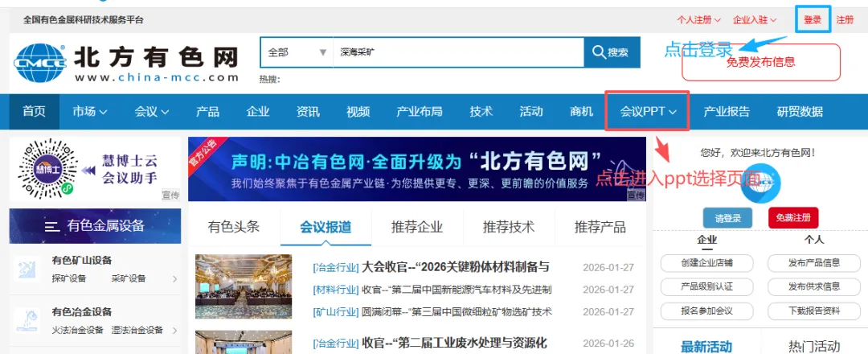Open the 技术 nav item
This screenshot has height=354, width=868.
point(481,111)
